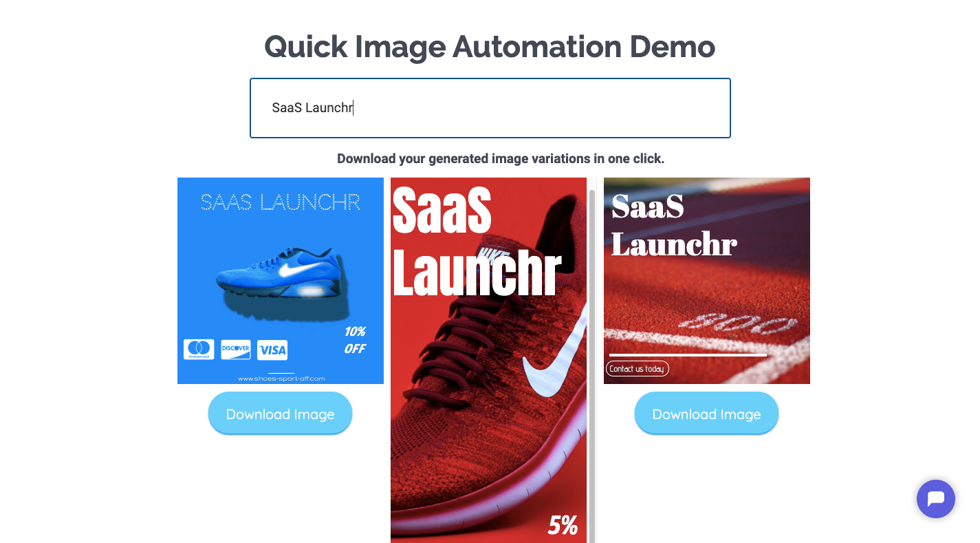Download the red track image
Viewport: 980px width, 543px height.
coord(706,414)
